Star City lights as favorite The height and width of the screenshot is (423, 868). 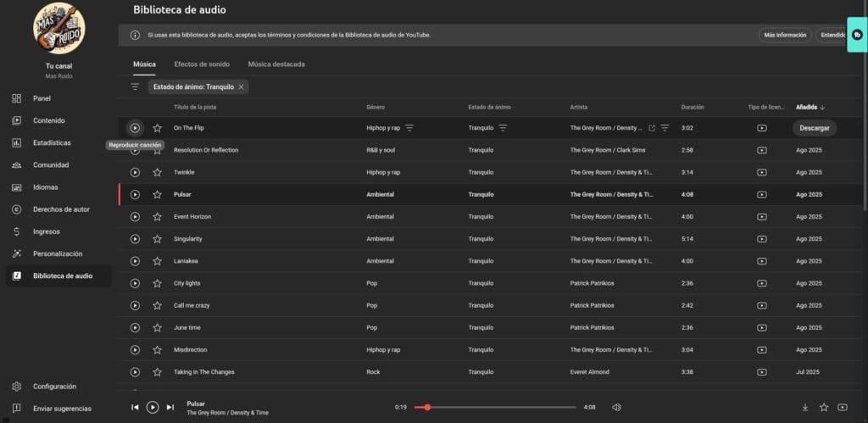click(157, 283)
